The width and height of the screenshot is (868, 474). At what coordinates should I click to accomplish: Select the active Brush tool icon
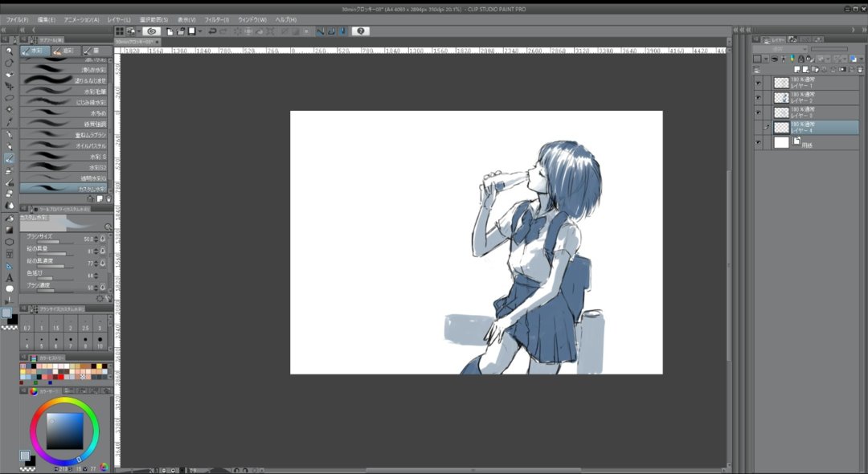pyautogui.click(x=9, y=159)
